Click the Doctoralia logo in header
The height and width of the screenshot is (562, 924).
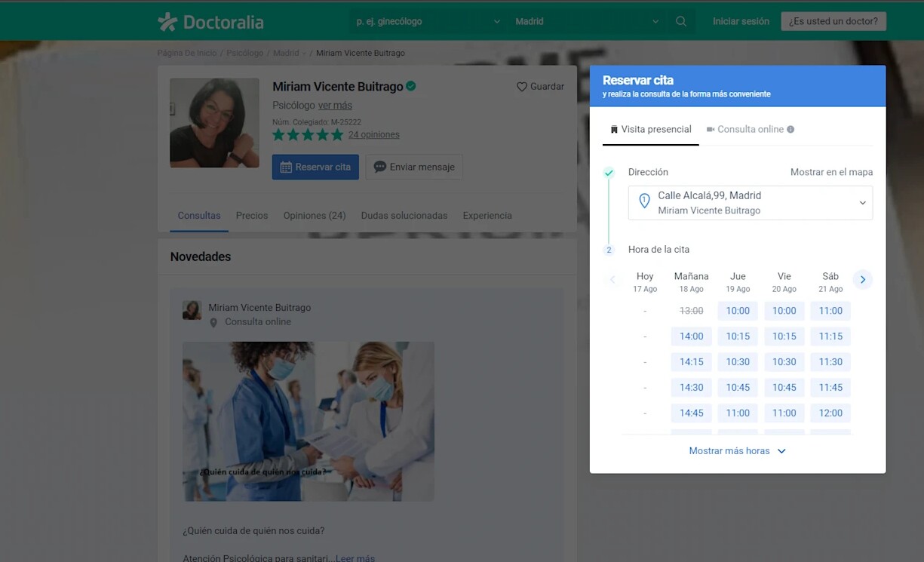(x=210, y=22)
